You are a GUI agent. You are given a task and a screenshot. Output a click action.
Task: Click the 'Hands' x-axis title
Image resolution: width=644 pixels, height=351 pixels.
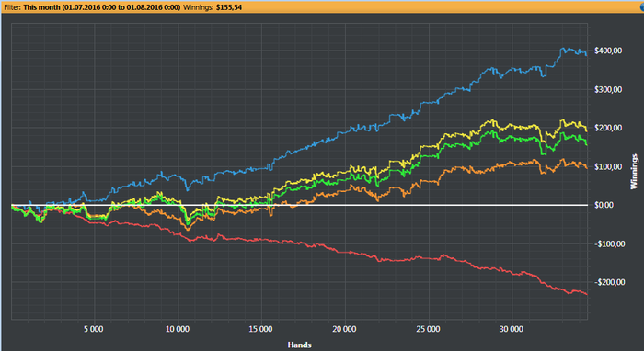coord(299,345)
